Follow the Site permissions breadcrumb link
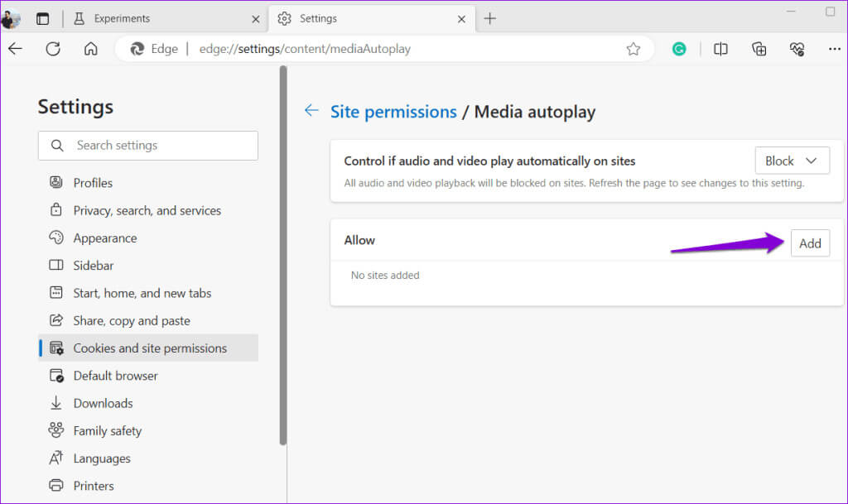 click(x=393, y=111)
